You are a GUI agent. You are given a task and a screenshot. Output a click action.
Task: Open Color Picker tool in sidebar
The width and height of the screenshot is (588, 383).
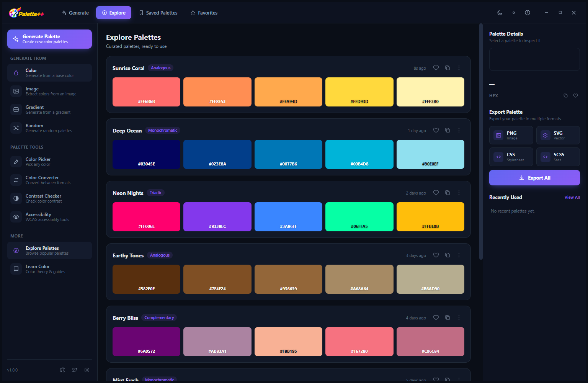tap(49, 162)
